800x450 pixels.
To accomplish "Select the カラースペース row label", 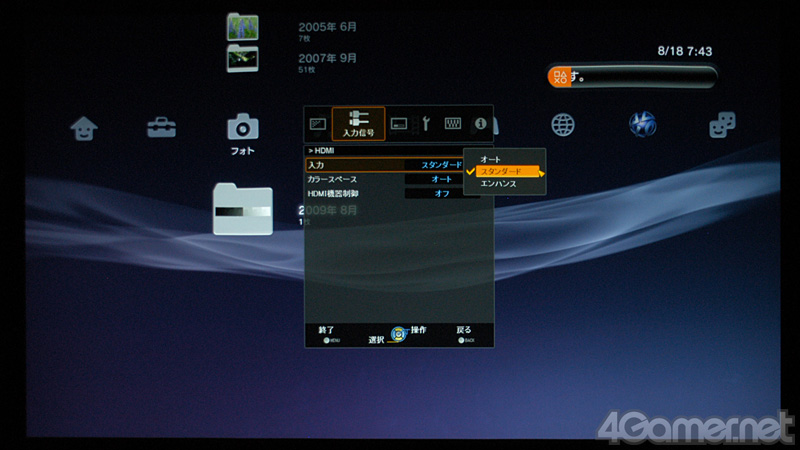I will pos(332,179).
